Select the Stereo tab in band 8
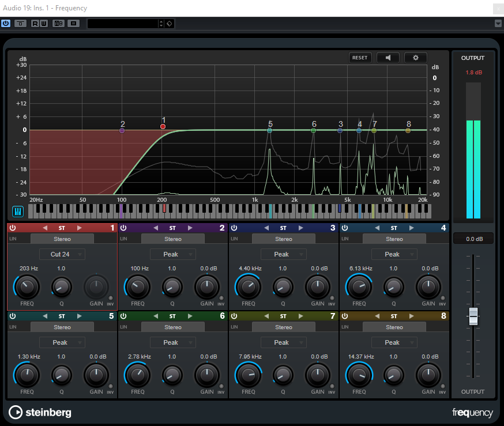 click(394, 327)
